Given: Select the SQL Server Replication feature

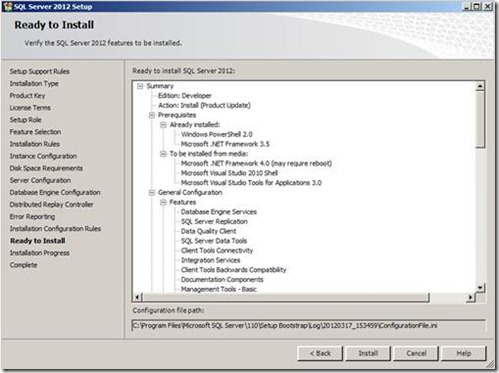Looking at the screenshot, I should tap(214, 221).
